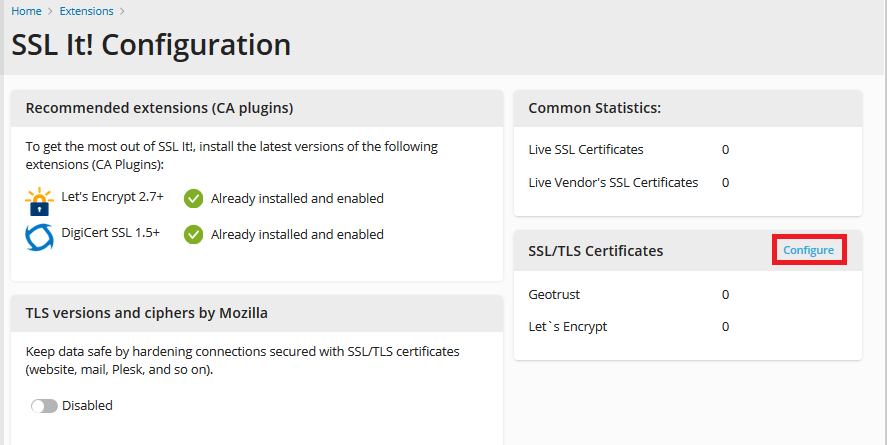Screen dimensions: 887x445
Task: Open Configure for SSL/TLS Certificates
Action: click(808, 250)
